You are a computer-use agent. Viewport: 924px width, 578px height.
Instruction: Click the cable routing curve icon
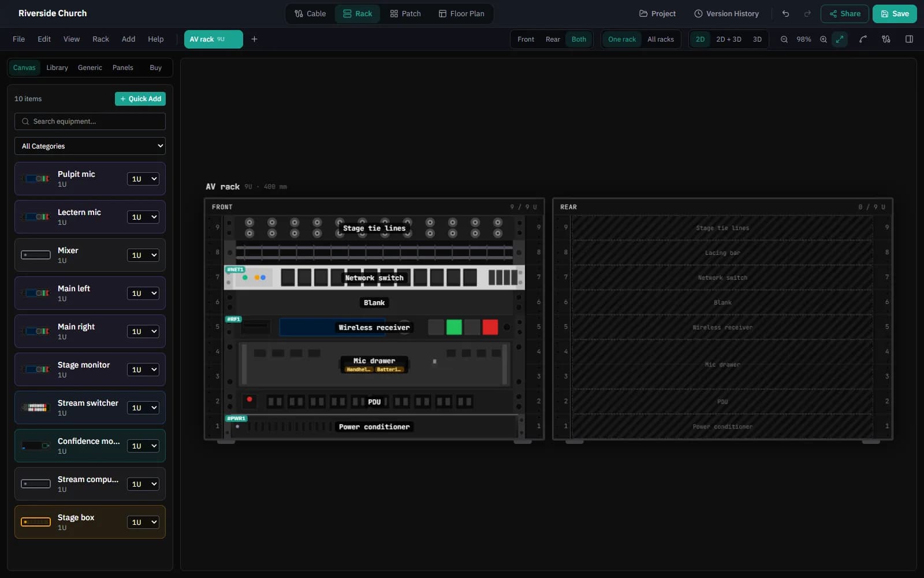(863, 39)
